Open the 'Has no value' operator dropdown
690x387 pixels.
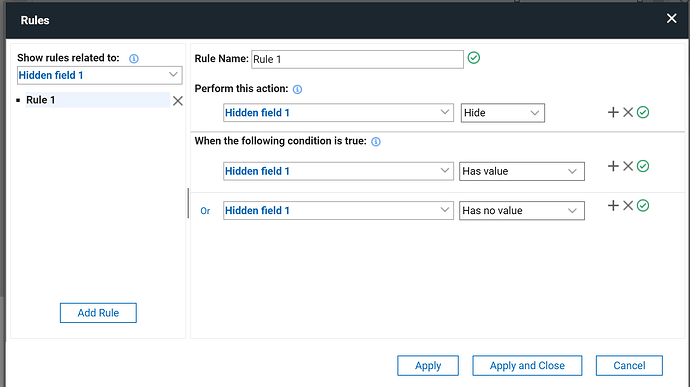(x=522, y=210)
